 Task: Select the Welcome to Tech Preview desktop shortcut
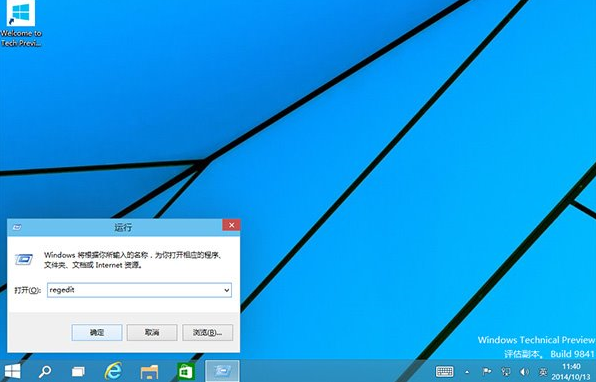21,24
